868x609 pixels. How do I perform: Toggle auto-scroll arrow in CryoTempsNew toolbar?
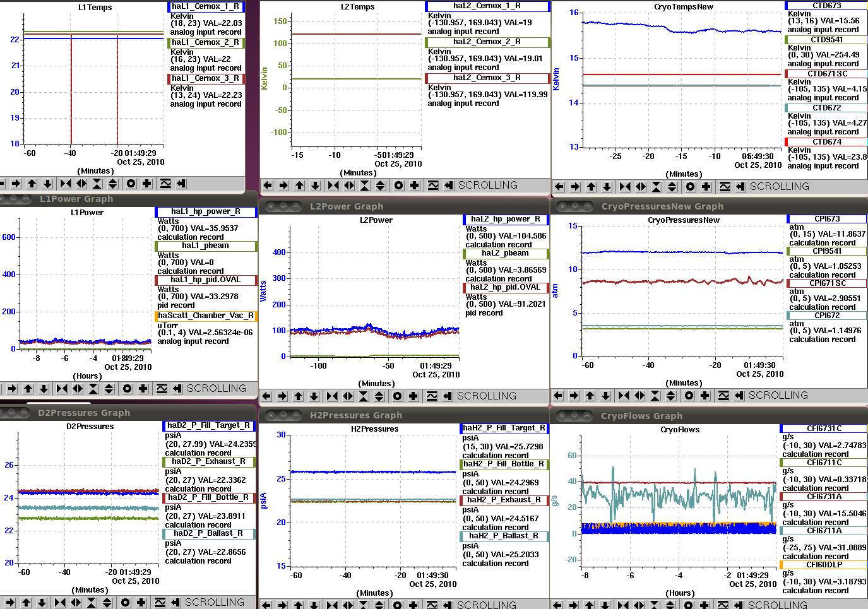click(740, 187)
